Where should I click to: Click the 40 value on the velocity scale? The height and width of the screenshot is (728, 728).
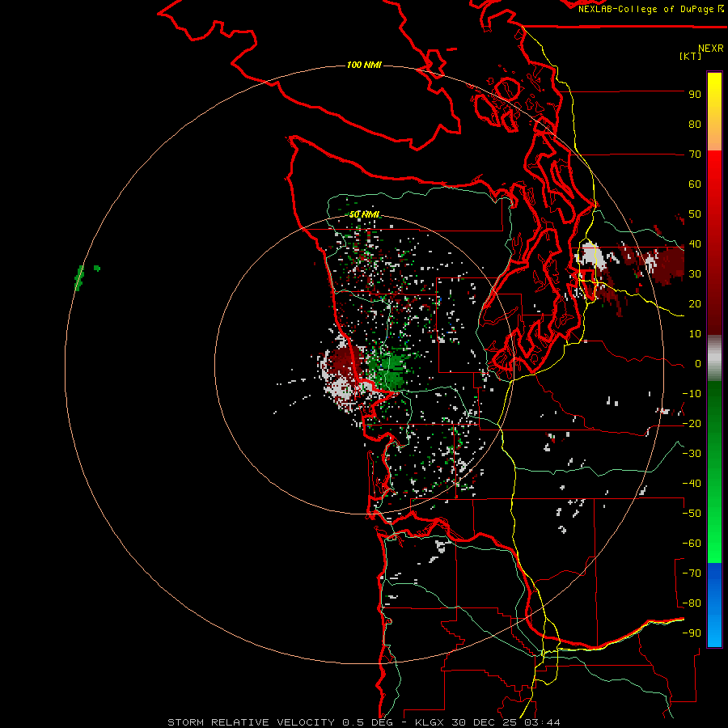(695, 244)
